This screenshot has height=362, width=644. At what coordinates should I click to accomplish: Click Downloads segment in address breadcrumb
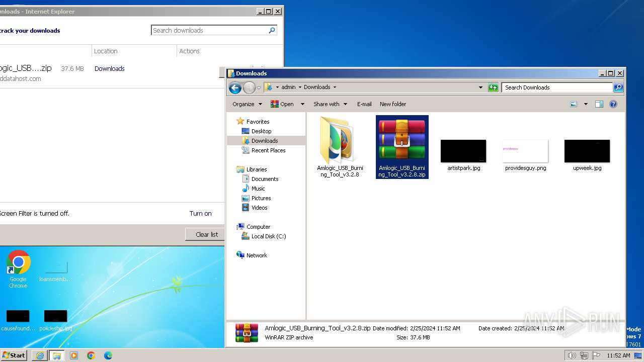pyautogui.click(x=317, y=87)
